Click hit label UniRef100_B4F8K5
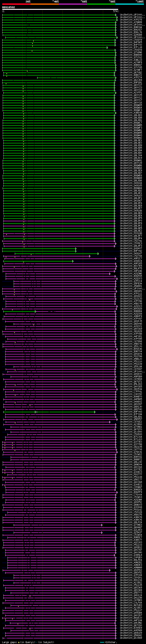The image size is (146, 644). (131, 42)
